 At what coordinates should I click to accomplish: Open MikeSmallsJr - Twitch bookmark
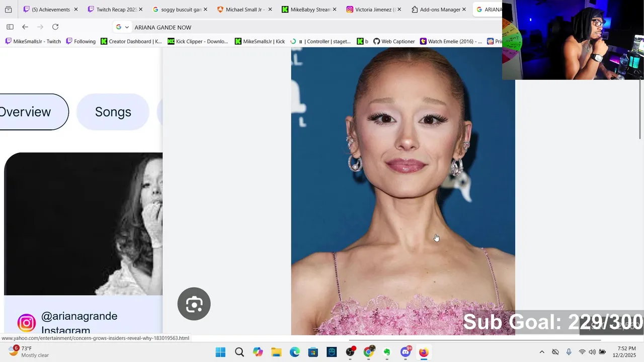33,41
